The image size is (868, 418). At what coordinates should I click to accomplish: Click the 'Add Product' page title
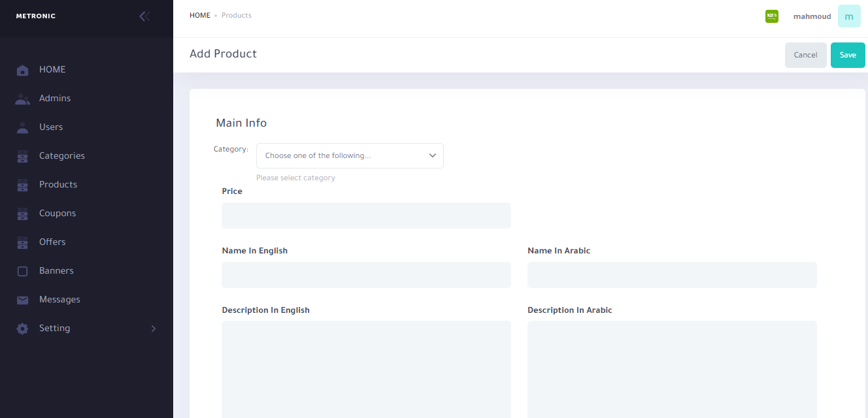click(x=223, y=54)
